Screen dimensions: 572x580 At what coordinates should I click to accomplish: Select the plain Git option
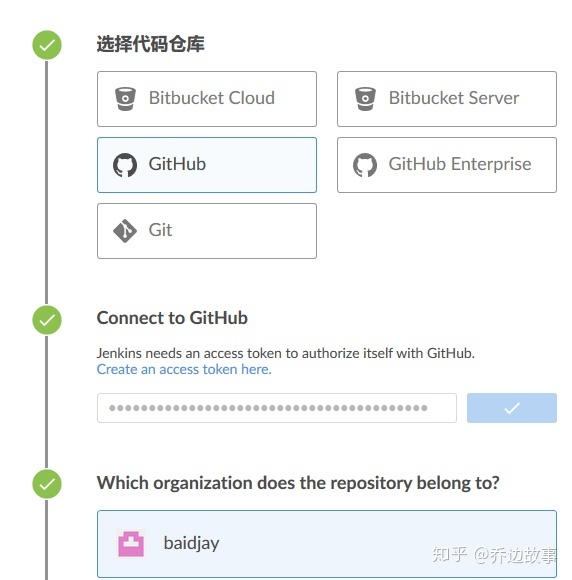[207, 231]
